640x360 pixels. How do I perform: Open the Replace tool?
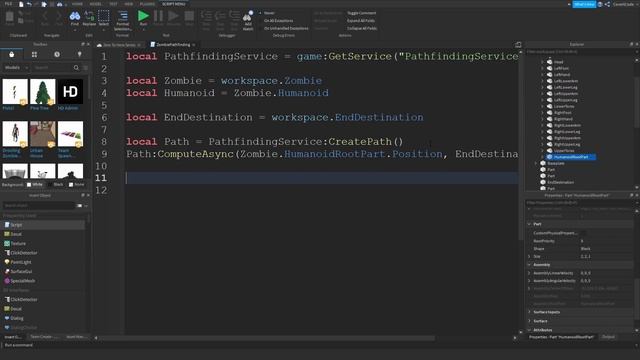coord(89,18)
